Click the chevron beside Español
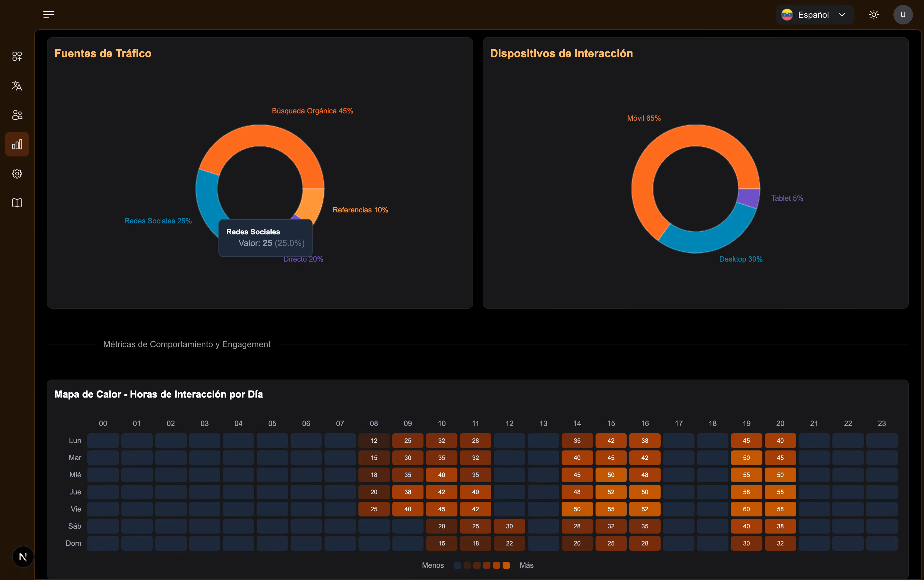 point(842,15)
